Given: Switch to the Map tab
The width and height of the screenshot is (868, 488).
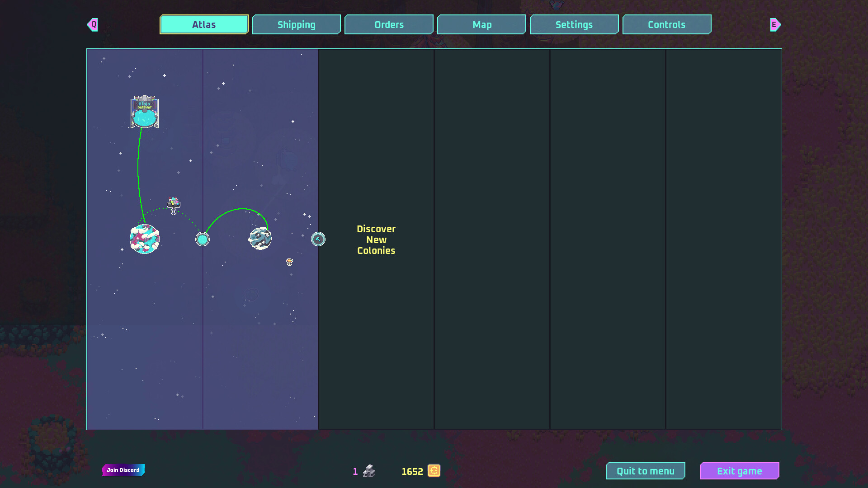Looking at the screenshot, I should point(481,24).
